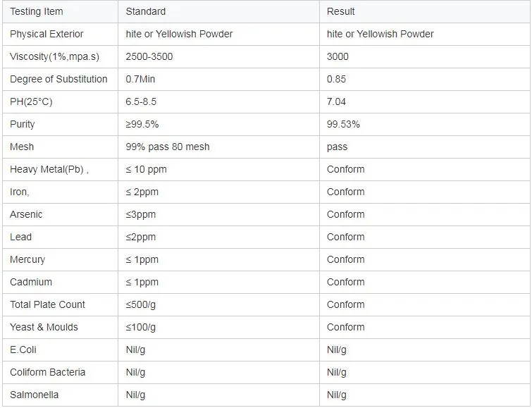This screenshot has width=532, height=408.
Task: Click the 'Testing Item' header cell
Action: click(37, 11)
